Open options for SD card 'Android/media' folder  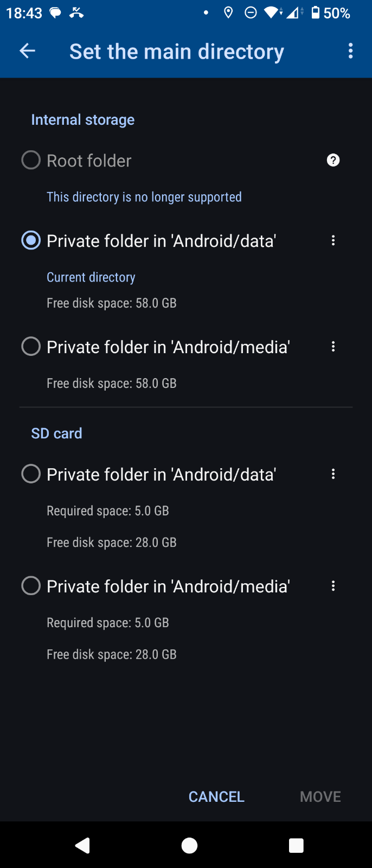point(333,586)
